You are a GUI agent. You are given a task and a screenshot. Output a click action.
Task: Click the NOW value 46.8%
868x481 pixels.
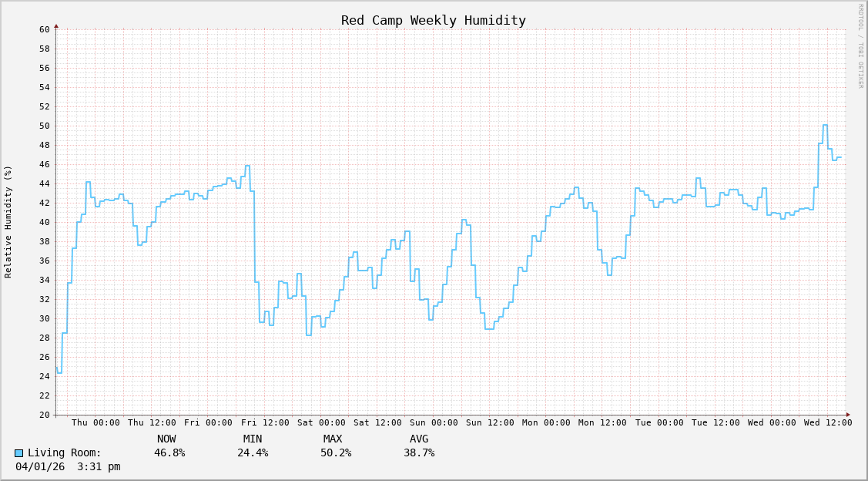tap(169, 452)
